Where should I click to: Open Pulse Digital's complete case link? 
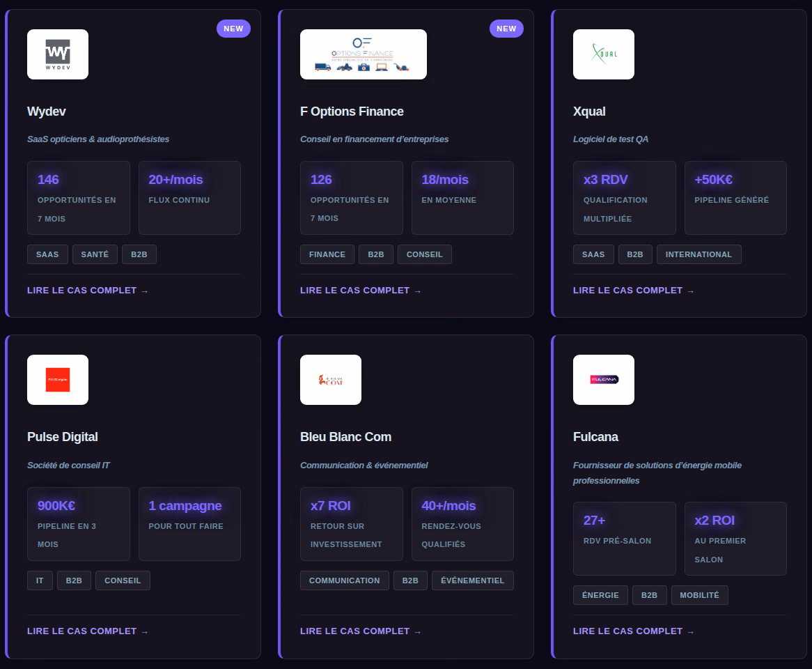click(x=88, y=631)
